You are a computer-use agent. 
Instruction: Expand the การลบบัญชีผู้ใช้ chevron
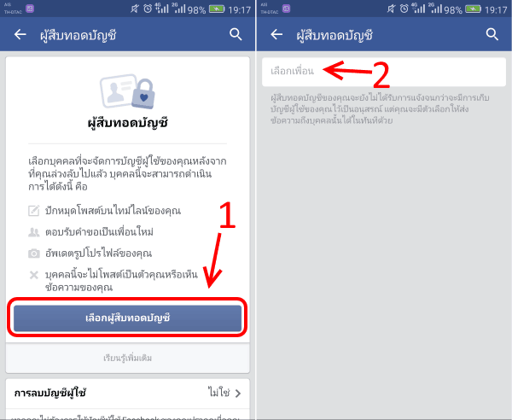[x=238, y=394]
